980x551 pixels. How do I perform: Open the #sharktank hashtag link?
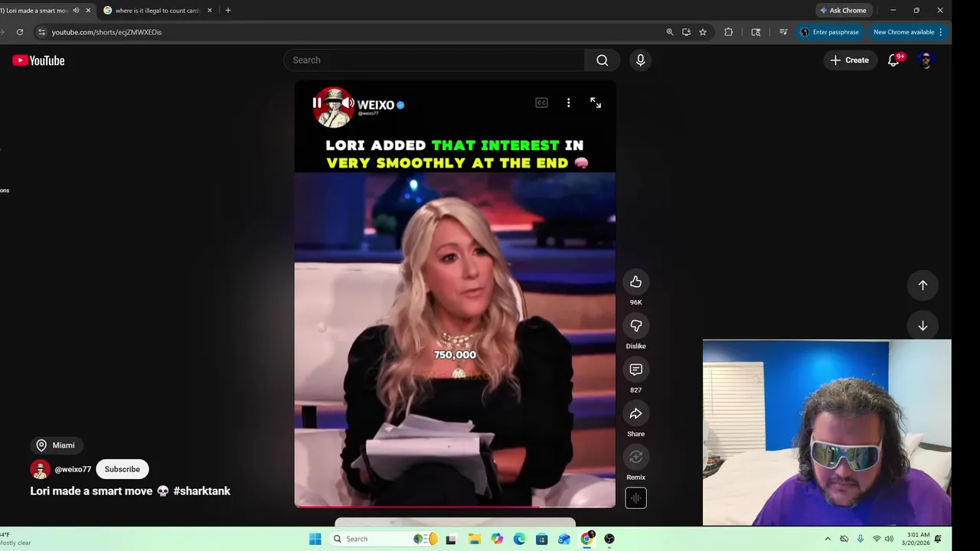pyautogui.click(x=202, y=491)
